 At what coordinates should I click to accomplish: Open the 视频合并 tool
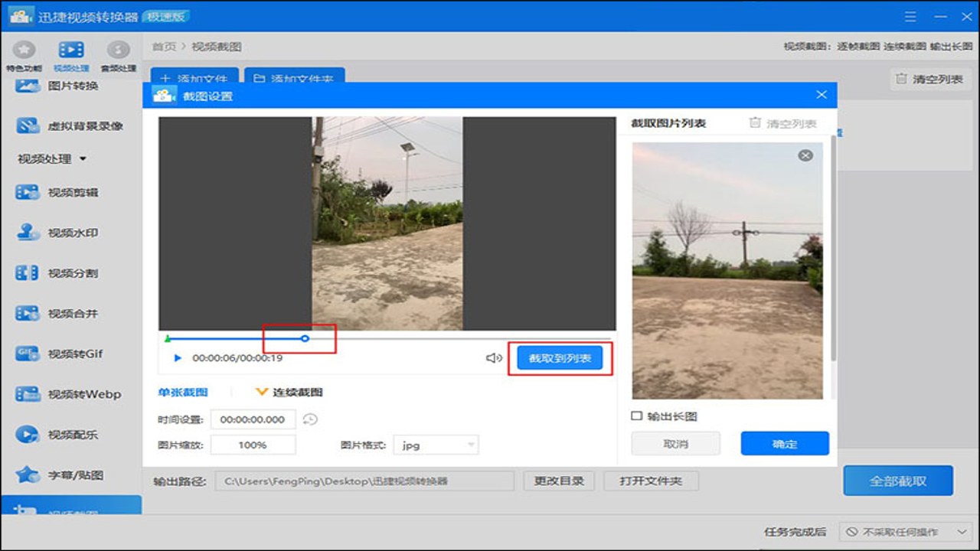click(x=57, y=314)
